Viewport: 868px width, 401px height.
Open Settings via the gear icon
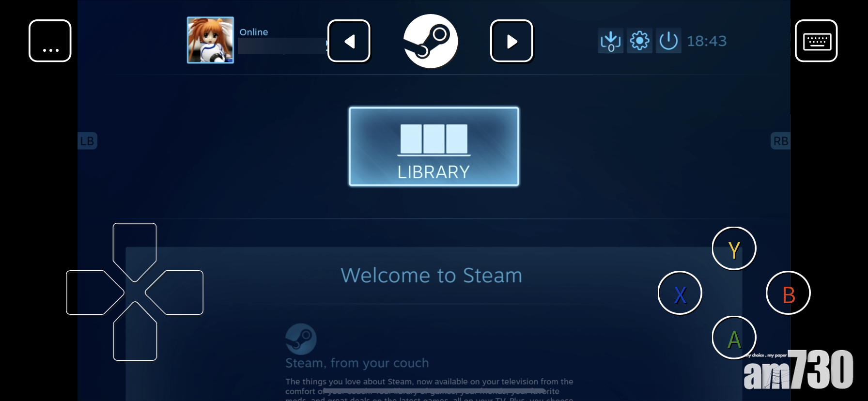point(639,41)
